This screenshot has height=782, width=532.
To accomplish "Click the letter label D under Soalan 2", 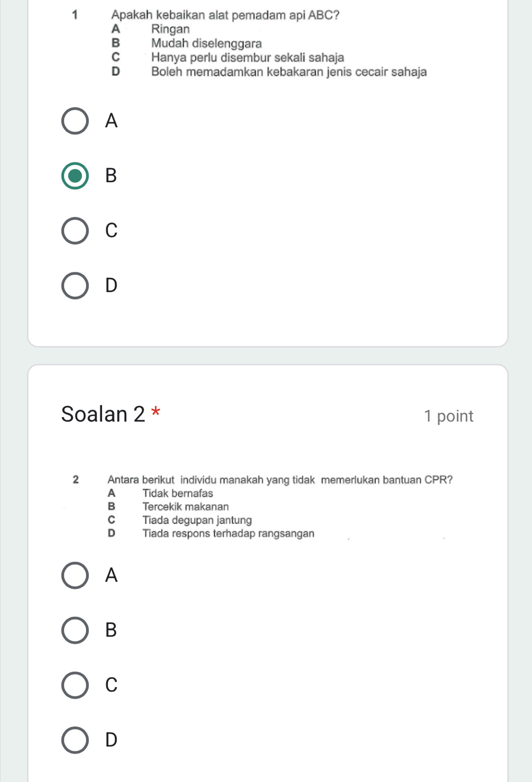I will click(111, 740).
